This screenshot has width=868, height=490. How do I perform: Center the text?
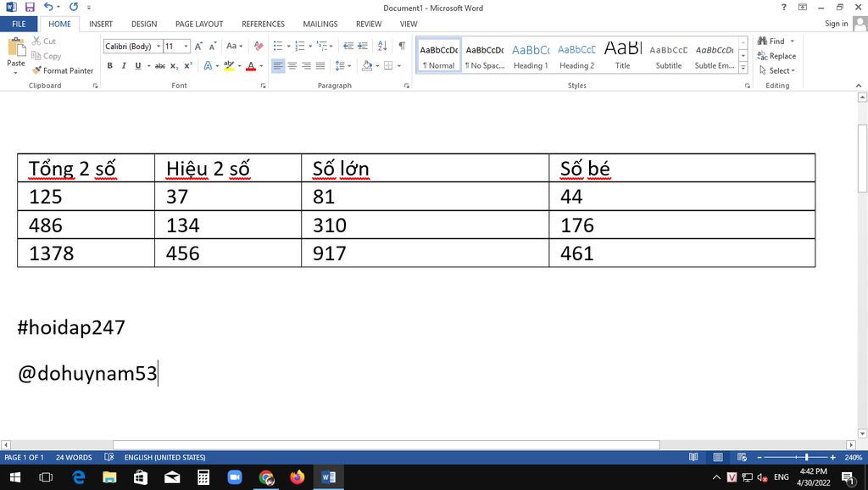(x=292, y=65)
